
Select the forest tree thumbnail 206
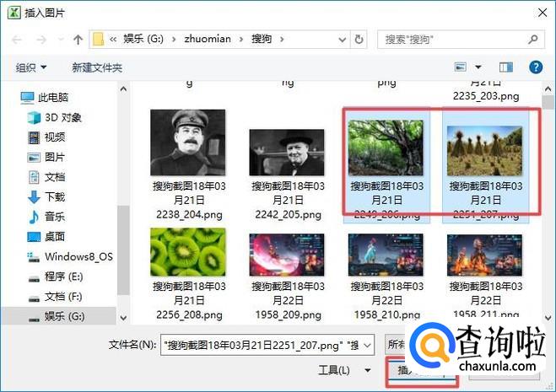pyautogui.click(x=386, y=148)
